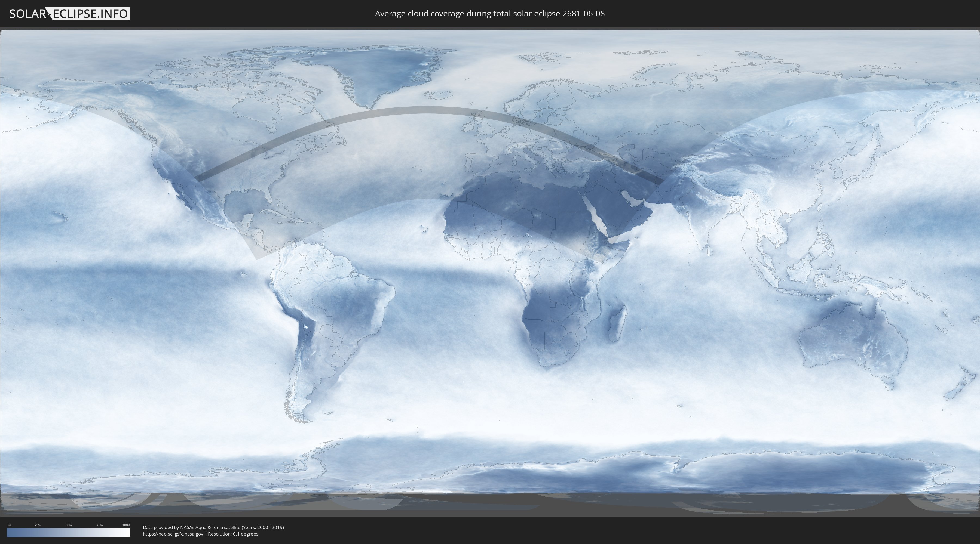This screenshot has height=544, width=980.
Task: Click the neo.sci.gsfc.nasa.gov URL text
Action: (173, 534)
